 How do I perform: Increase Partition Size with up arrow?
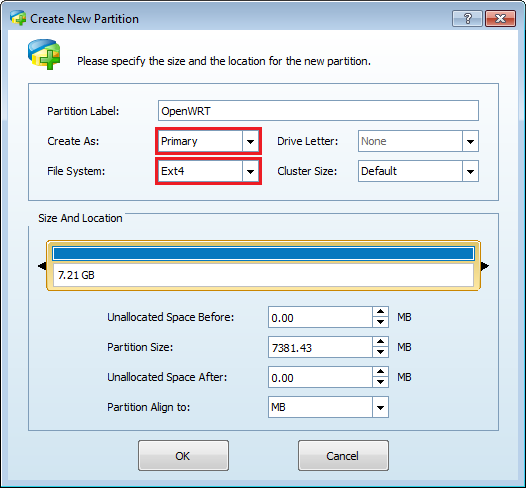[x=380, y=342]
